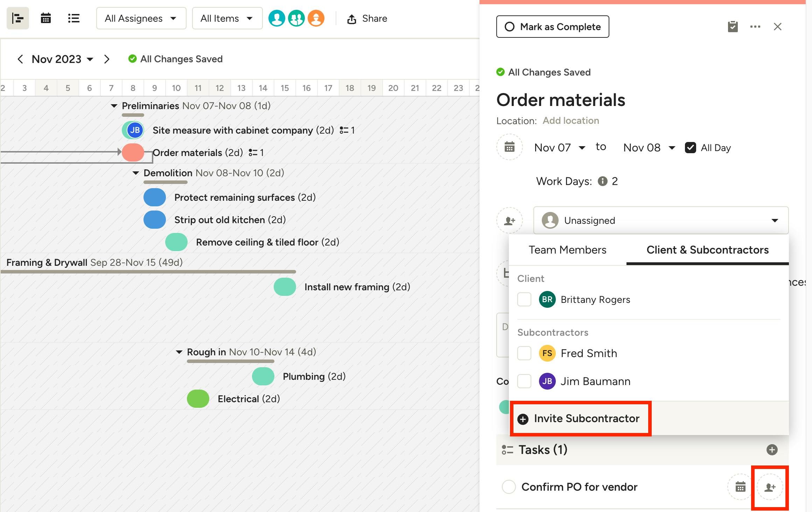Screen dimensions: 812x512
Task: Click the clipboard checklist icon in panel header
Action: pos(733,27)
